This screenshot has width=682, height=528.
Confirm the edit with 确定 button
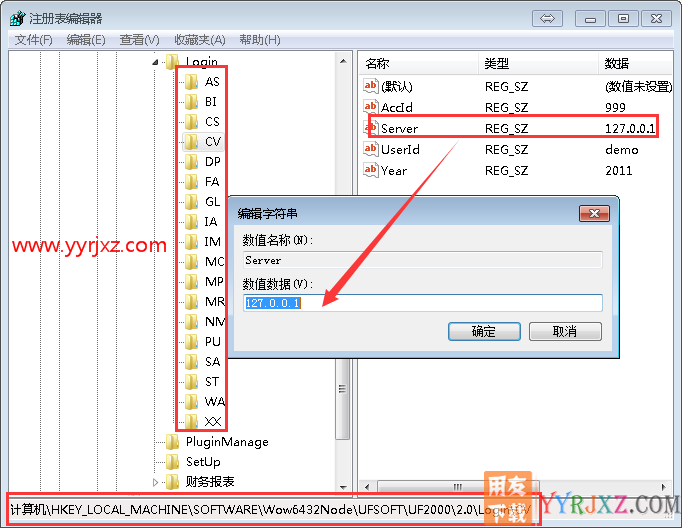pyautogui.click(x=484, y=331)
